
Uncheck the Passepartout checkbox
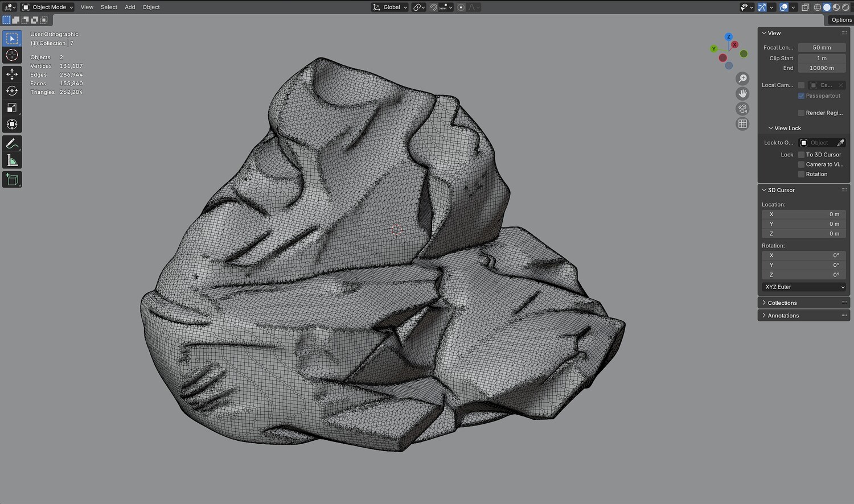(801, 96)
